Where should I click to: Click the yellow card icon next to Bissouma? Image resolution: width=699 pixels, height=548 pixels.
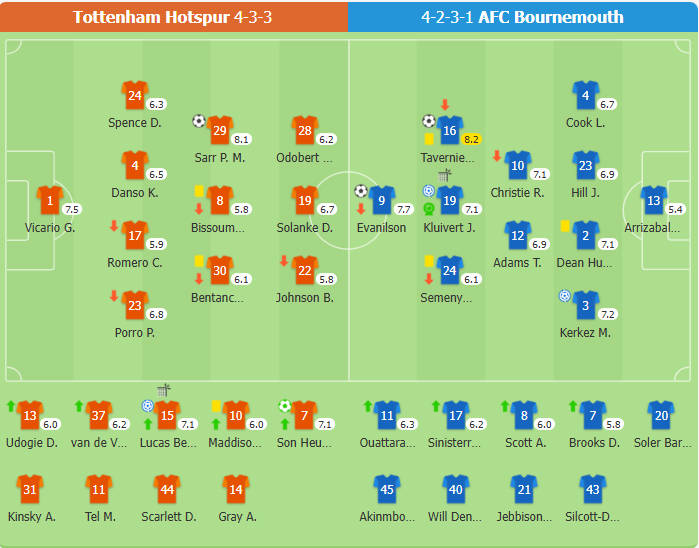199,191
